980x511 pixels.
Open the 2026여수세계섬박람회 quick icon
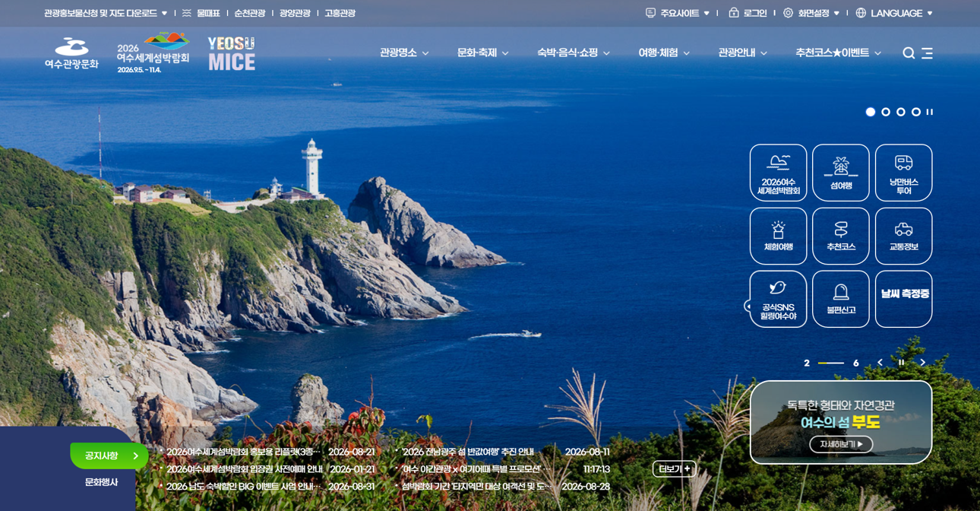[778, 173]
